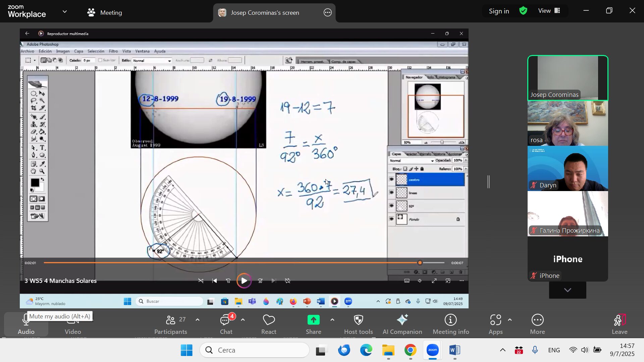The height and width of the screenshot is (362, 644).
Task: Click the Cerca search box in taskbar
Action: (x=255, y=350)
